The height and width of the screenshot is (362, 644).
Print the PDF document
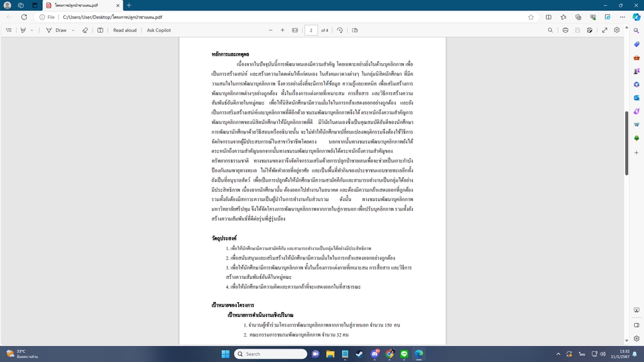pyautogui.click(x=566, y=30)
